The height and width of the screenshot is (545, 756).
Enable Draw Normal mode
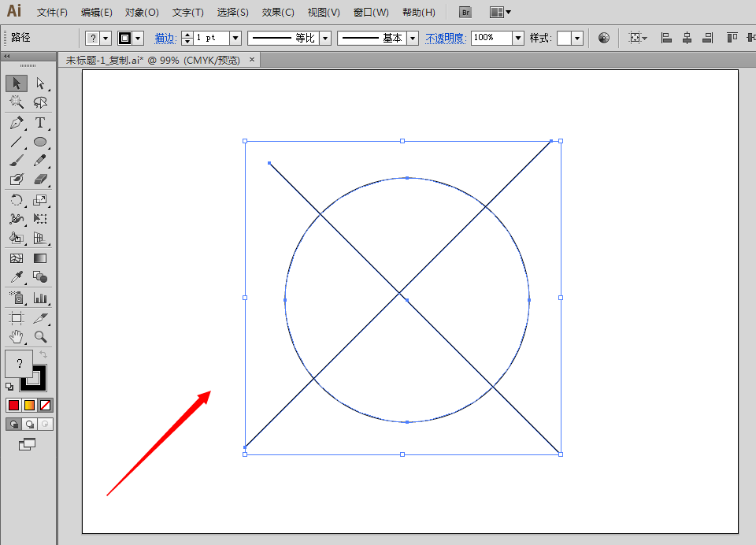(x=14, y=424)
